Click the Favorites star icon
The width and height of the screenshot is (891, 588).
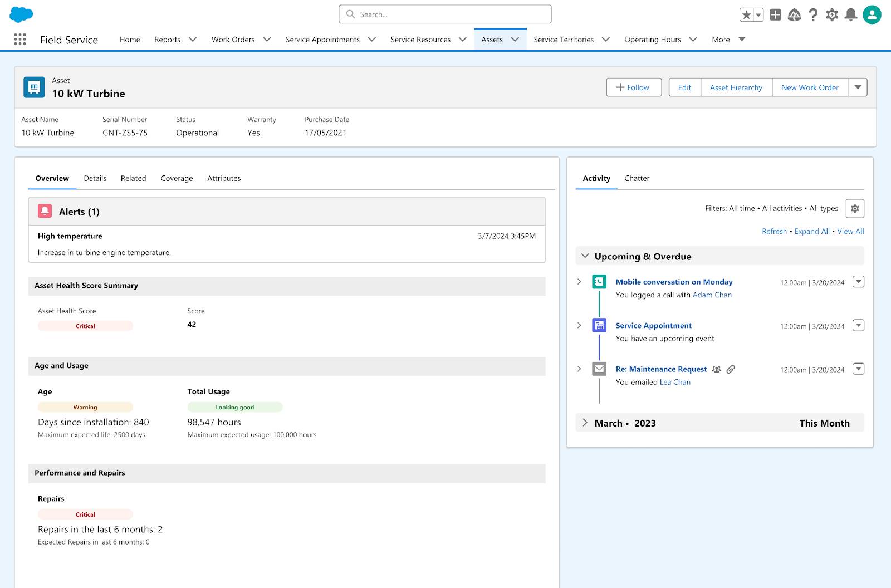coord(746,15)
